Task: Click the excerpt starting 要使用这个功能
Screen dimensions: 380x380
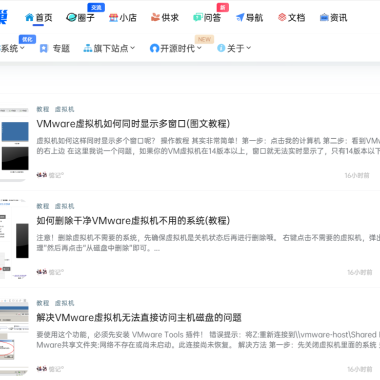Action: 208,340
